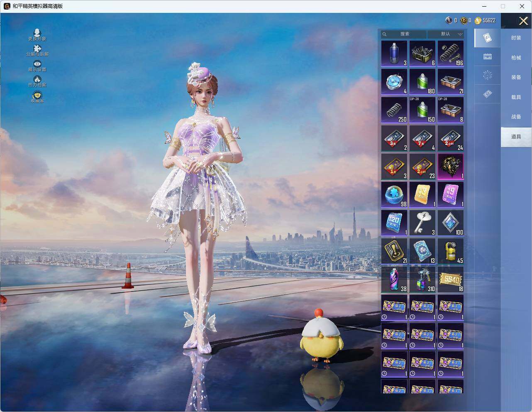Select the blue 20 coupon card

(394, 223)
